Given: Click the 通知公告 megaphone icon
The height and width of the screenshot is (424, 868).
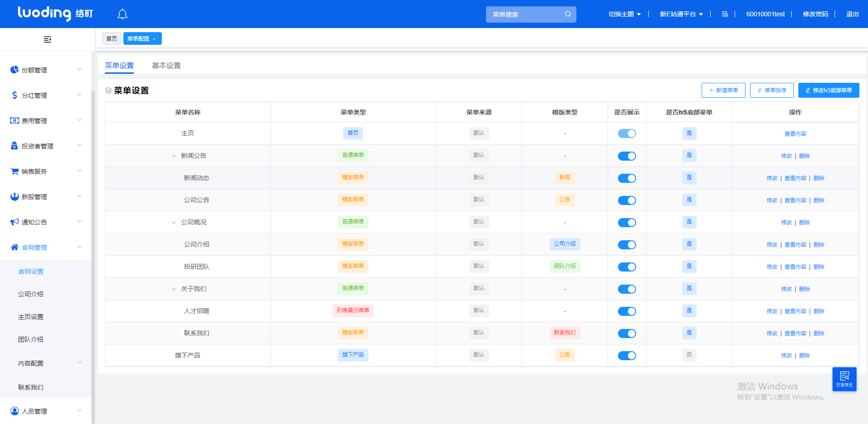Looking at the screenshot, I should (x=14, y=222).
